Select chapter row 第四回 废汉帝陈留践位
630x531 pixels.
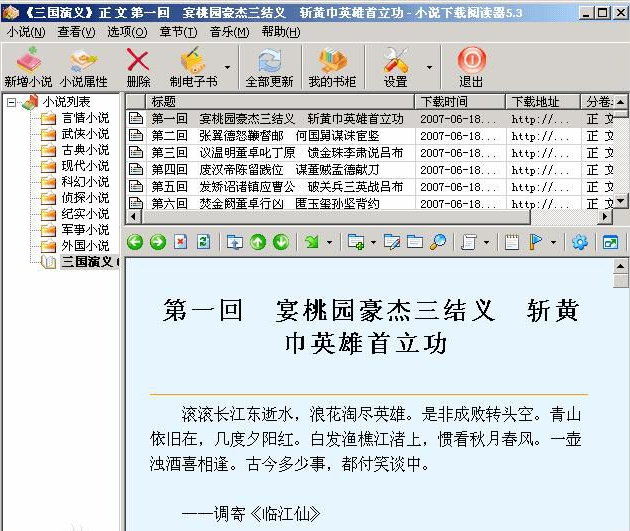pyautogui.click(x=370, y=170)
